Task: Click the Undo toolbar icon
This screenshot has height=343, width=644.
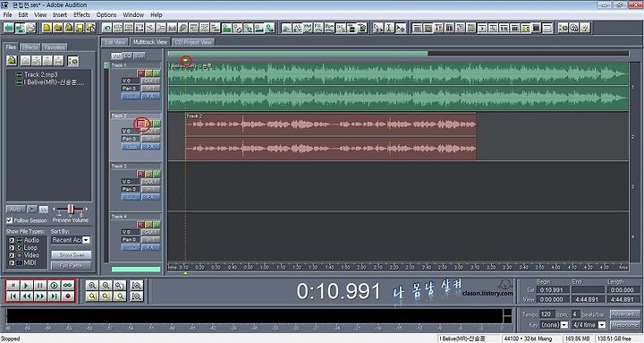Action: click(x=107, y=28)
